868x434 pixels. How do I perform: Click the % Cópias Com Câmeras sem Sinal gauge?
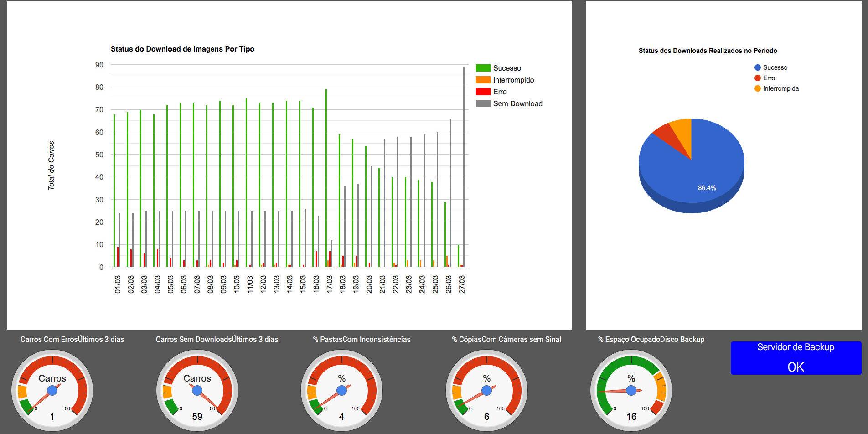click(x=486, y=390)
